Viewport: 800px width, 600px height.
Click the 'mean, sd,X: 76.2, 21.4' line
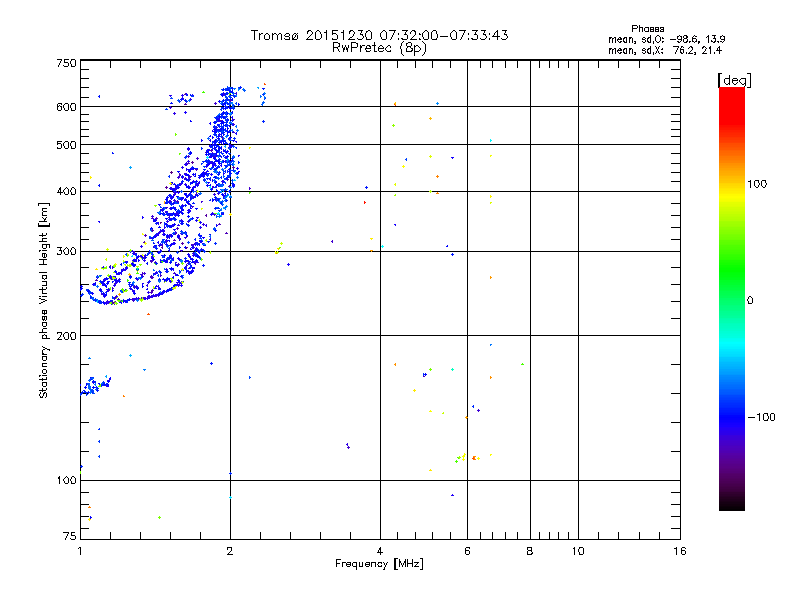(665, 50)
